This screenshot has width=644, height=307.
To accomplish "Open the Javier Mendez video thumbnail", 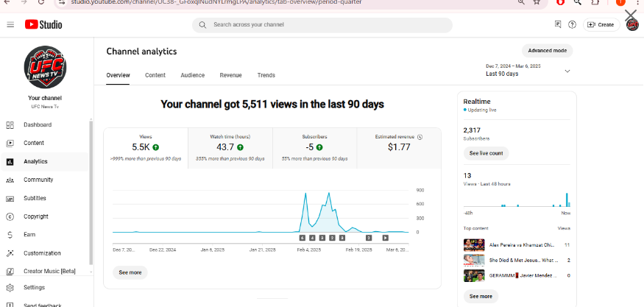I will [x=474, y=275].
